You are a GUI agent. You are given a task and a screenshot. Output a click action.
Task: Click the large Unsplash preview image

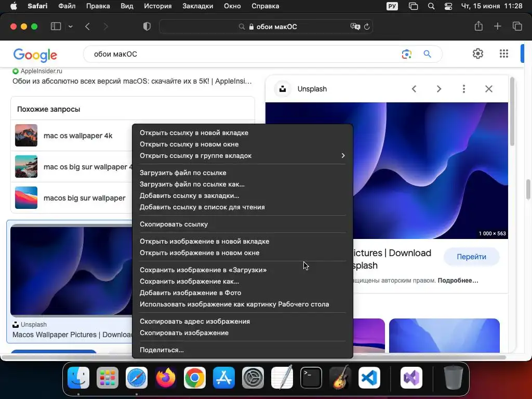431,170
